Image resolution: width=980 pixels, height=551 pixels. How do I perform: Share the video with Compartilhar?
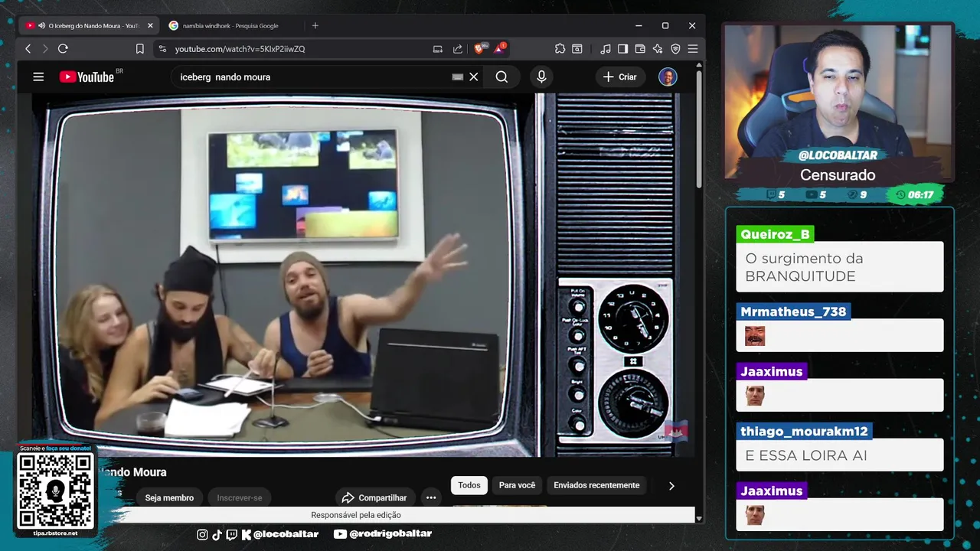pyautogui.click(x=374, y=497)
